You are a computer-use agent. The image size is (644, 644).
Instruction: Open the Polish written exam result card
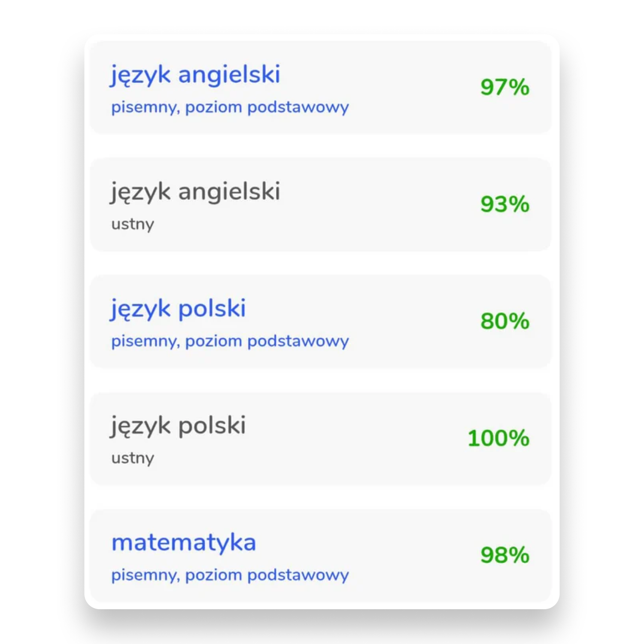pos(321,322)
